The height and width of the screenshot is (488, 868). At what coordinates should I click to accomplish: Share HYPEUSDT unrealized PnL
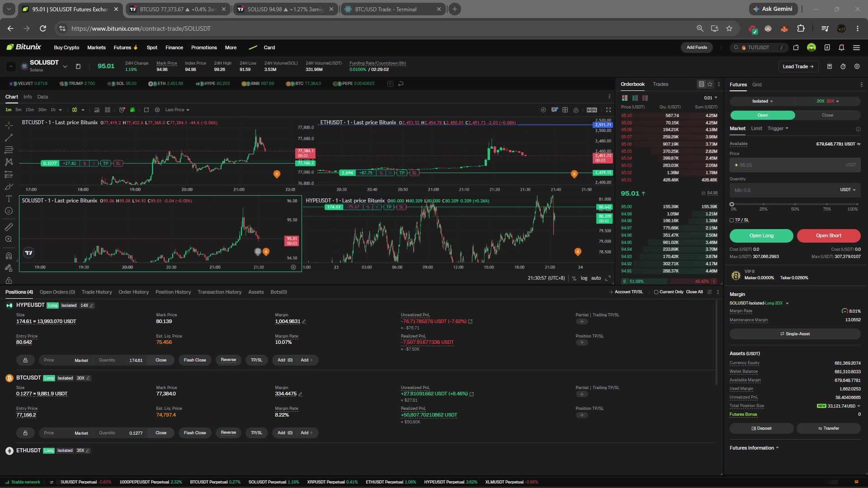tap(470, 322)
